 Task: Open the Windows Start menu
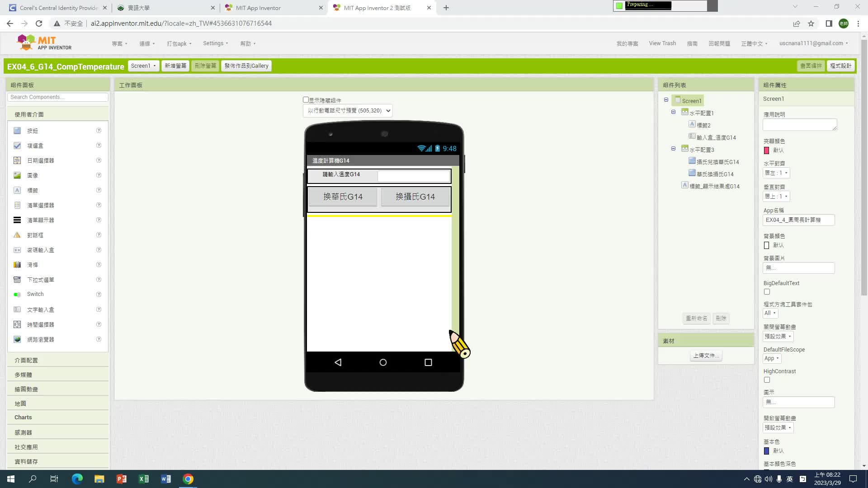click(11, 479)
